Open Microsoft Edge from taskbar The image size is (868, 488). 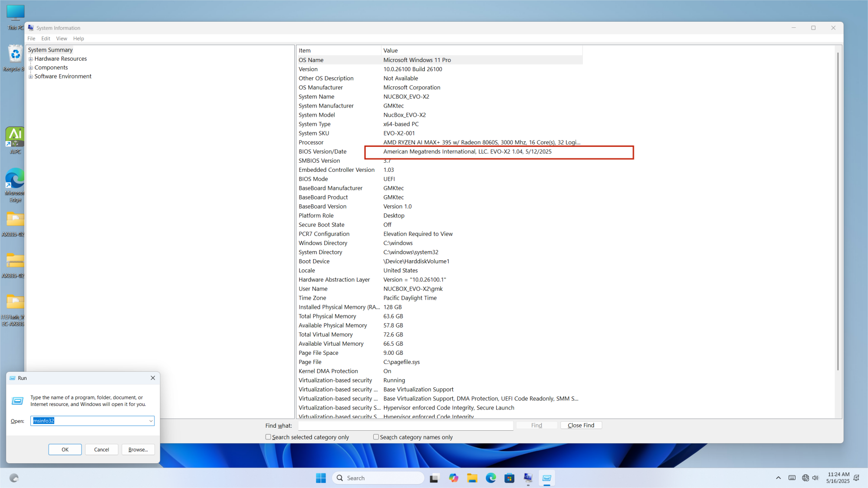coord(491,478)
